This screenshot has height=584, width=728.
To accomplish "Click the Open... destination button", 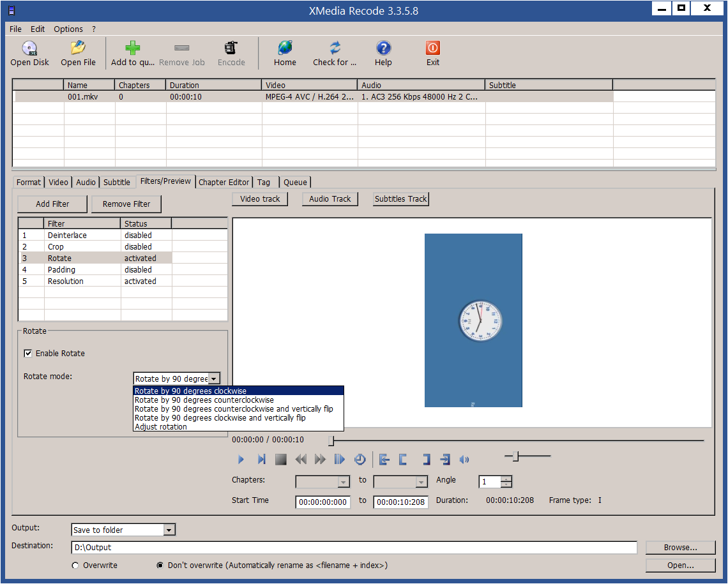I will (x=681, y=566).
